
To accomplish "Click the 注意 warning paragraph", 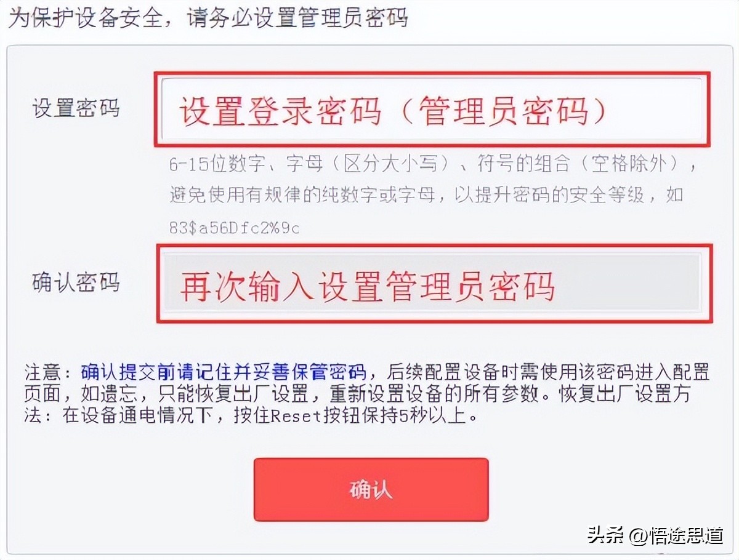I will (369, 394).
